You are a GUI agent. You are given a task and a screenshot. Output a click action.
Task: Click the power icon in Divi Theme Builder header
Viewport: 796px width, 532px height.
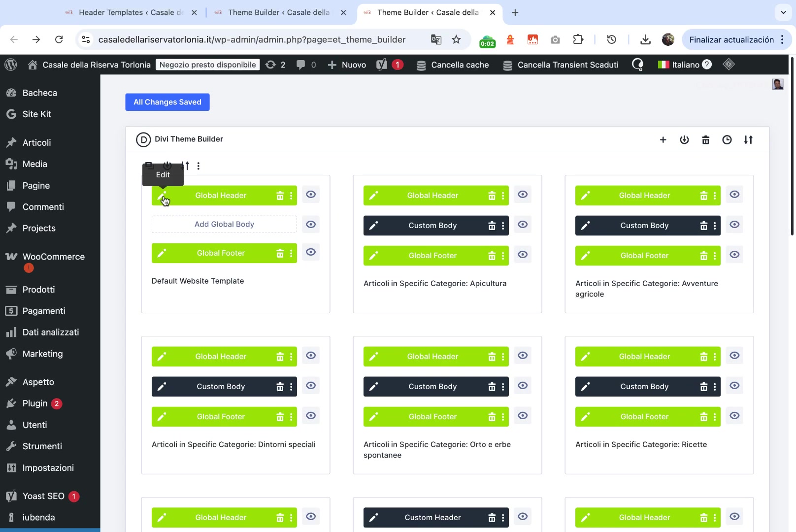[x=684, y=140]
